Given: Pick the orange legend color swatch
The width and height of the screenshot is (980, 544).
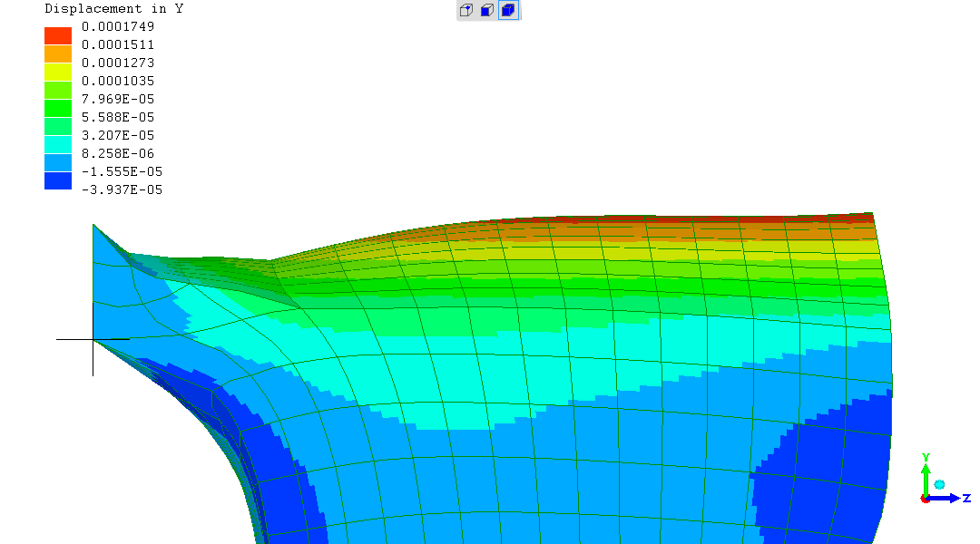Looking at the screenshot, I should tap(58, 53).
